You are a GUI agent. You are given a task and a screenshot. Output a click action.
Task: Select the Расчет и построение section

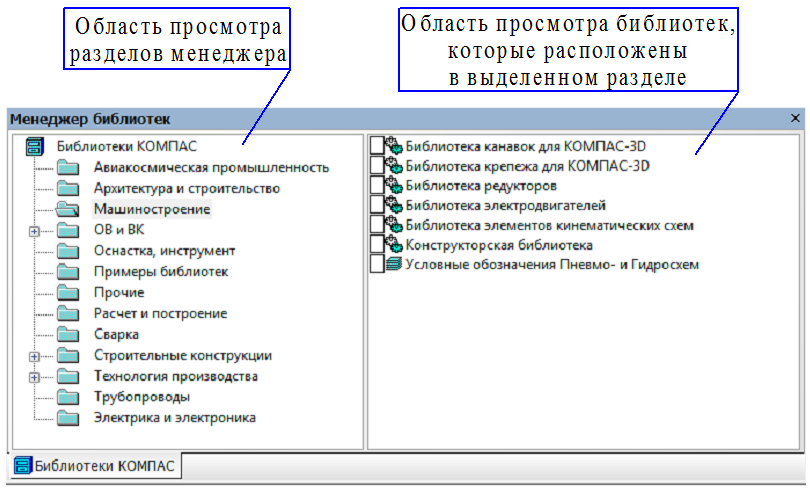click(x=160, y=313)
